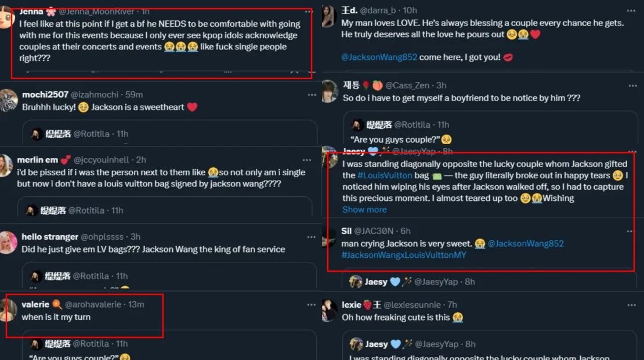Click merlin em's profile avatar
The width and height of the screenshot is (644, 360).
(6, 165)
